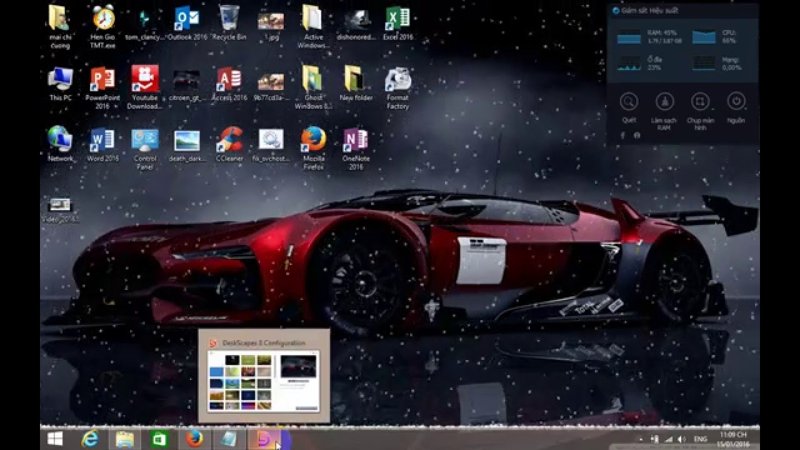800x450 pixels.
Task: Select the Format Factory desktop icon
Action: 397,88
